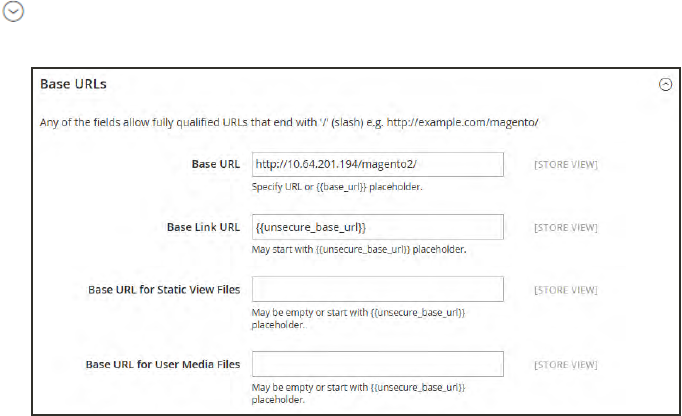Collapse the Base URLs section using its arrow icon
The width and height of the screenshot is (682, 416).
coord(665,85)
